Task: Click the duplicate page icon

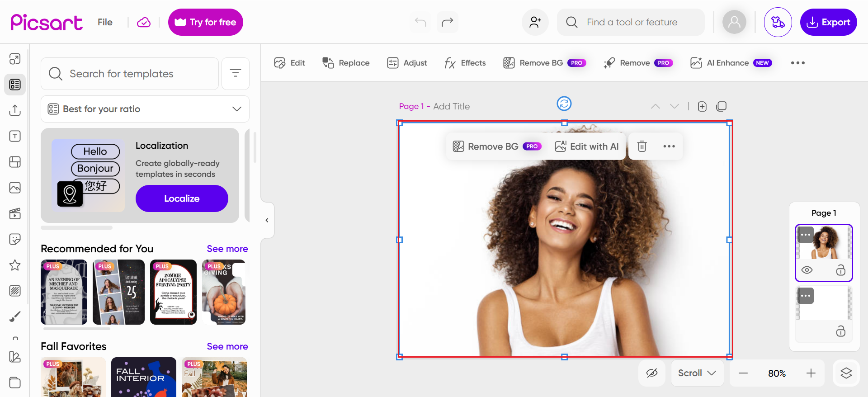Action: 722,106
